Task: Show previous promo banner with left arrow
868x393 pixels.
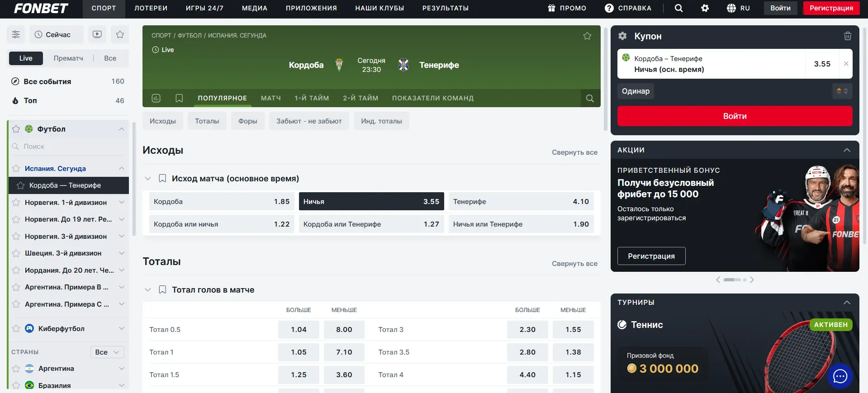Action: tap(718, 280)
